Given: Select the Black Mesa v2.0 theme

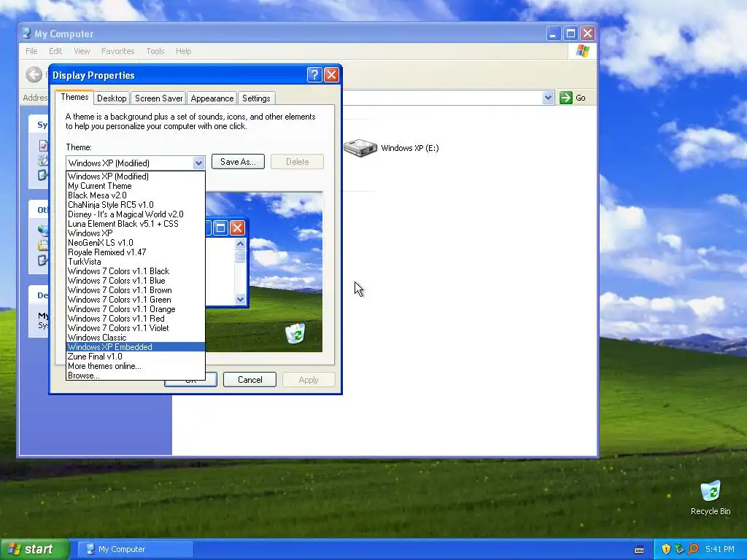Looking at the screenshot, I should (x=135, y=195).
